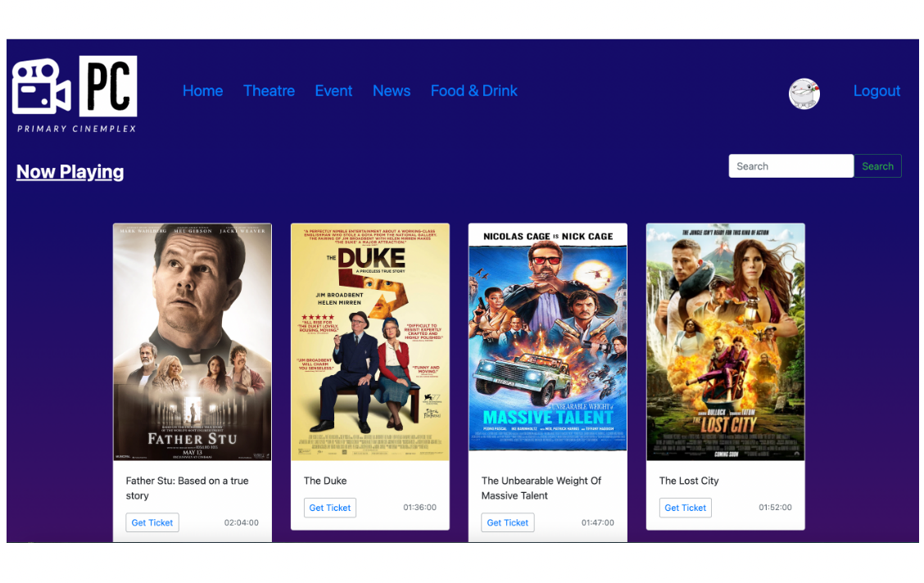Click the green Search button
The image size is (924, 583).
point(877,166)
